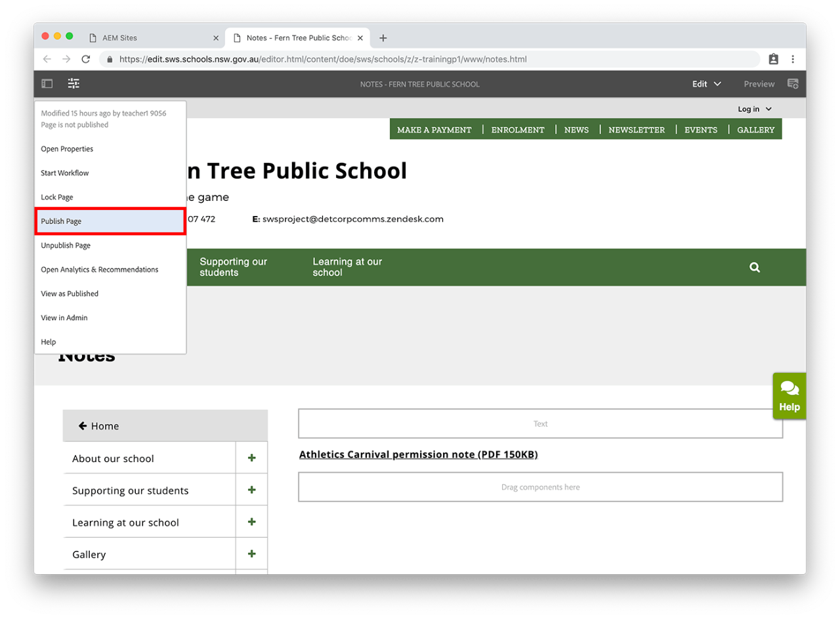840x619 pixels.
Task: Click the browser forward arrow
Action: click(x=66, y=59)
